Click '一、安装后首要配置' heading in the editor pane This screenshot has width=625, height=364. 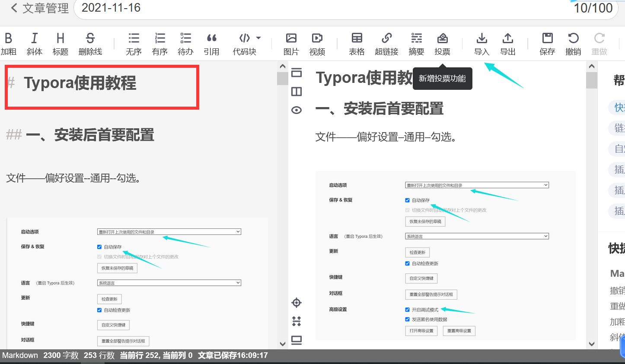pos(90,135)
